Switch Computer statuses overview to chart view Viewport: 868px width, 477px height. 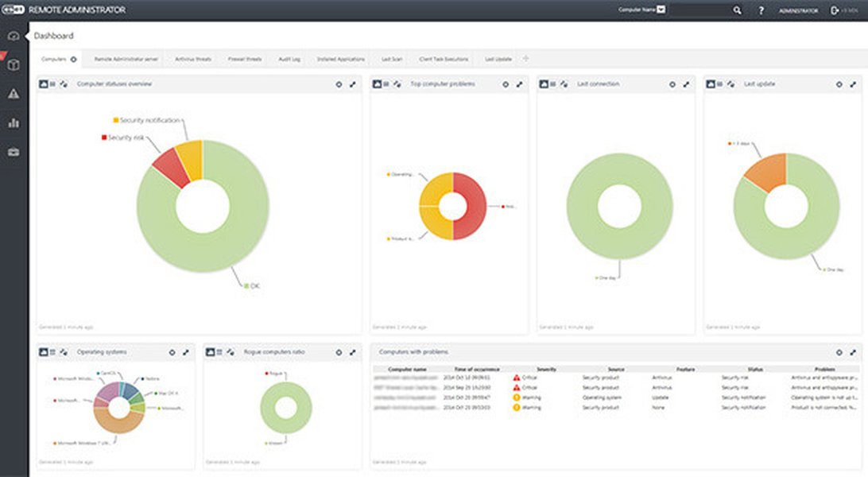point(43,84)
